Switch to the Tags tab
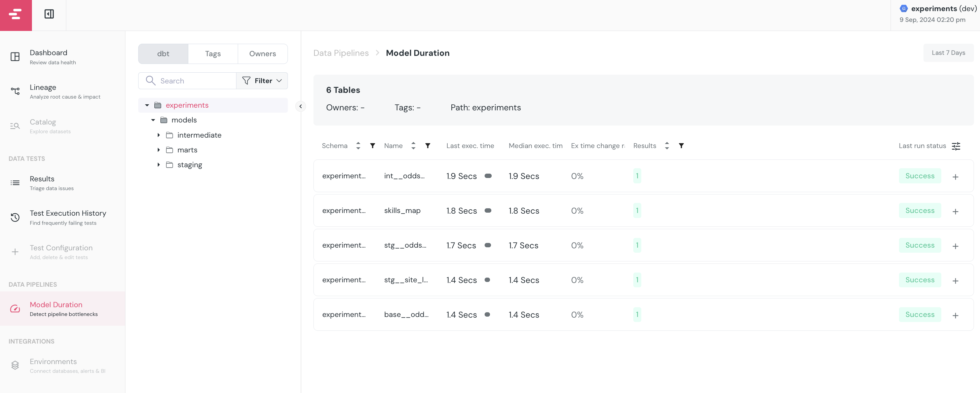 tap(213, 53)
